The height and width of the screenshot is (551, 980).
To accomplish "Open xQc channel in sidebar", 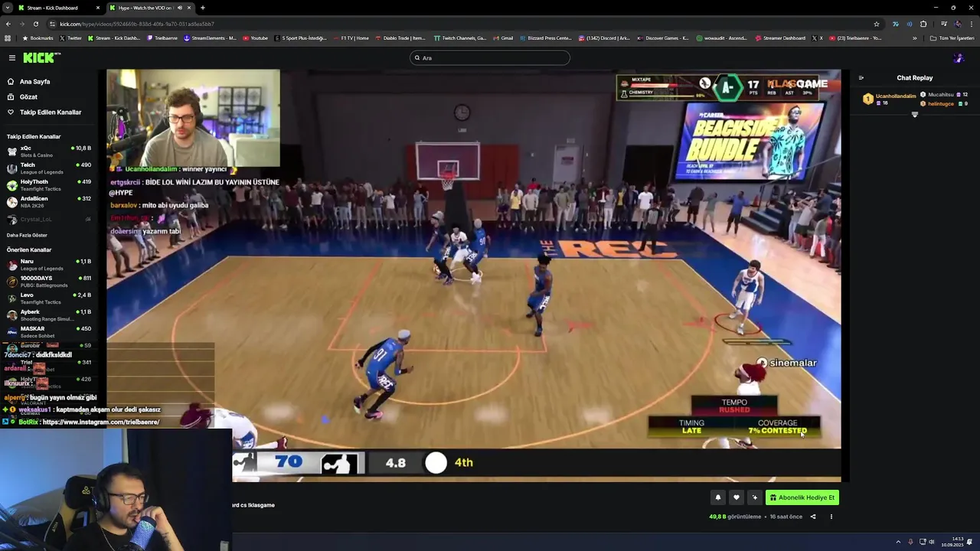I will 48,152.
